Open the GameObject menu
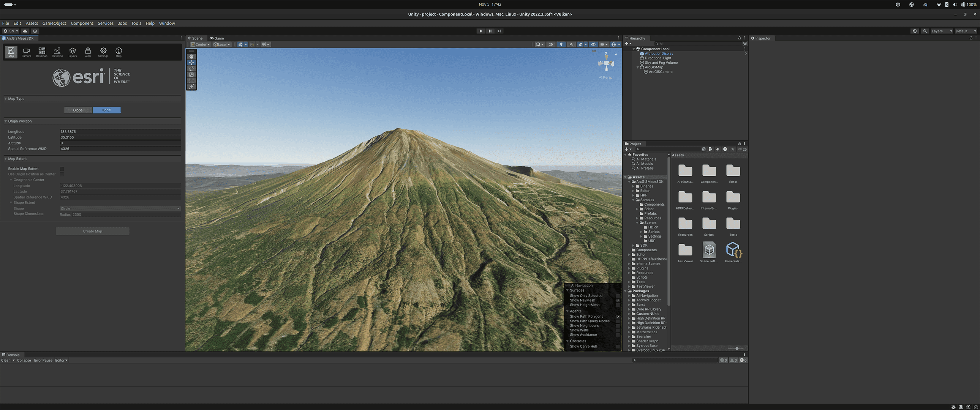Image resolution: width=980 pixels, height=410 pixels. [54, 23]
